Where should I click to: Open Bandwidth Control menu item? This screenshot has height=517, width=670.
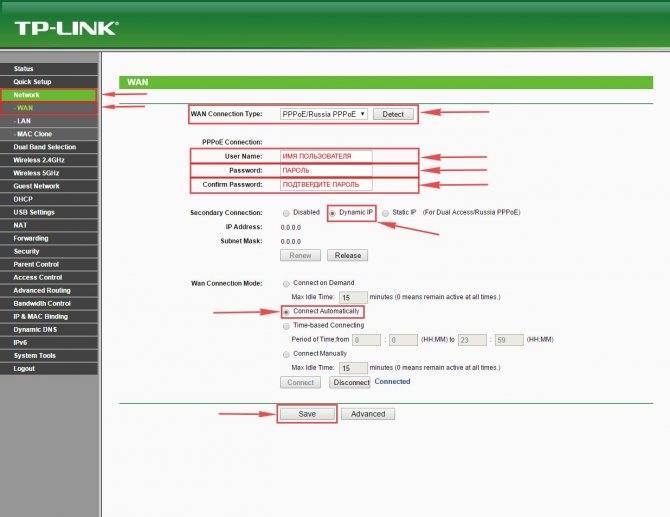pos(49,303)
